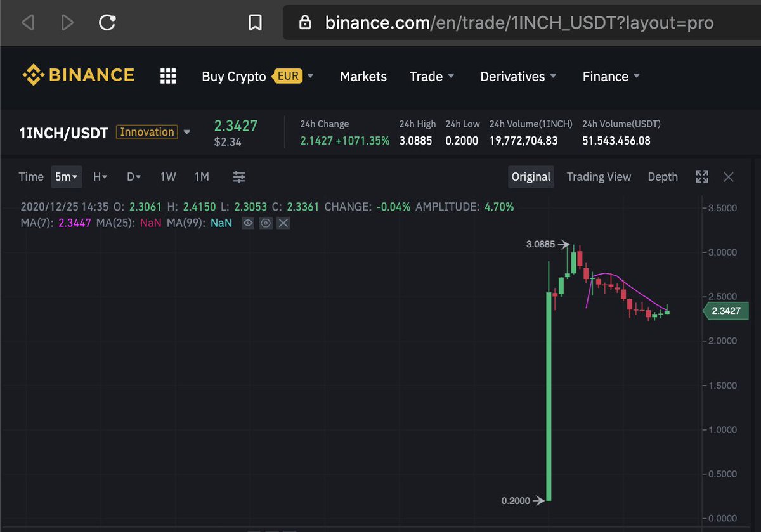Select the Original chart tab

tap(531, 177)
